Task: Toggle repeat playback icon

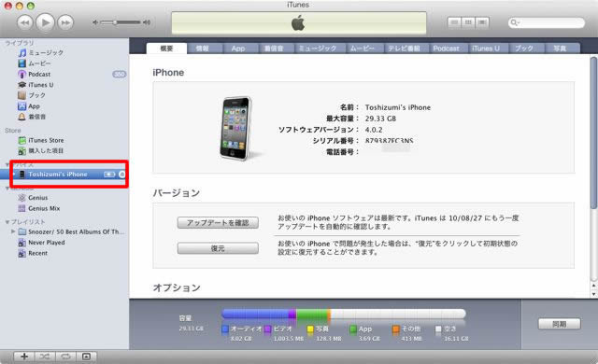Action: click(x=65, y=357)
